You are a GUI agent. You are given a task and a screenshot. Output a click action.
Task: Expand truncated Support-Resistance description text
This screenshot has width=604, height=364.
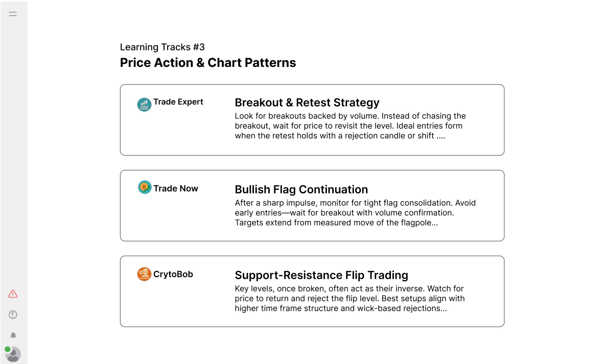coord(350,299)
